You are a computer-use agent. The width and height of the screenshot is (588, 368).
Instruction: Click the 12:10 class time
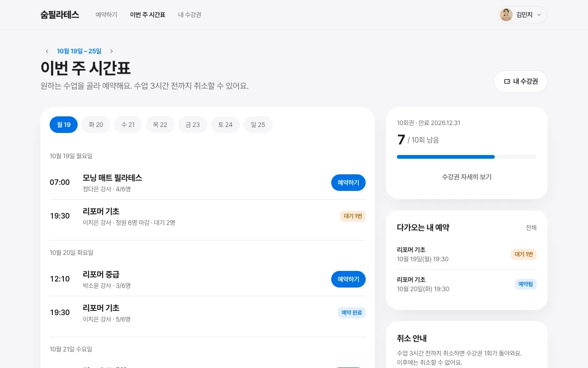click(60, 279)
